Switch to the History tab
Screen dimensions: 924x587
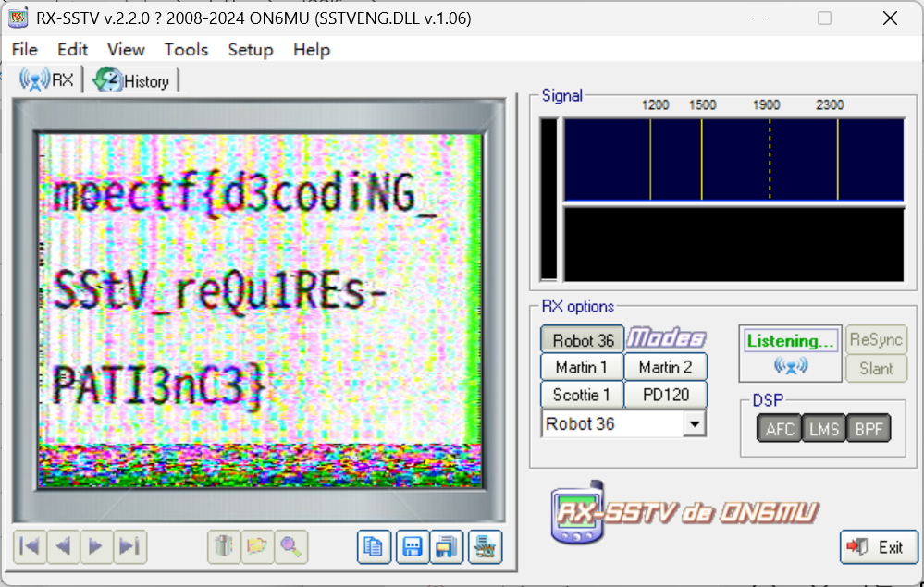tap(132, 80)
